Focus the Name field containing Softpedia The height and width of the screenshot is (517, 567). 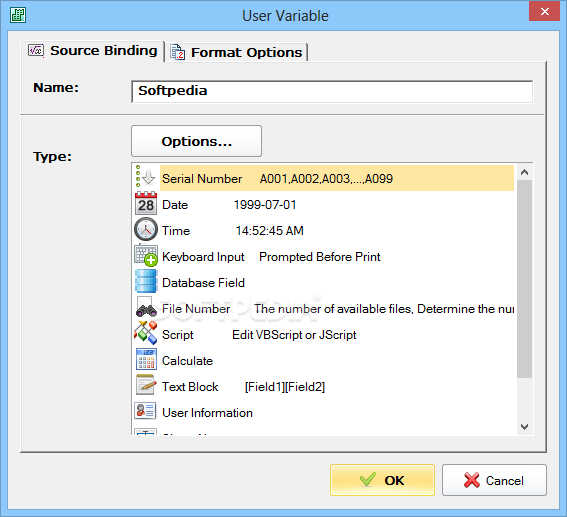coord(332,91)
